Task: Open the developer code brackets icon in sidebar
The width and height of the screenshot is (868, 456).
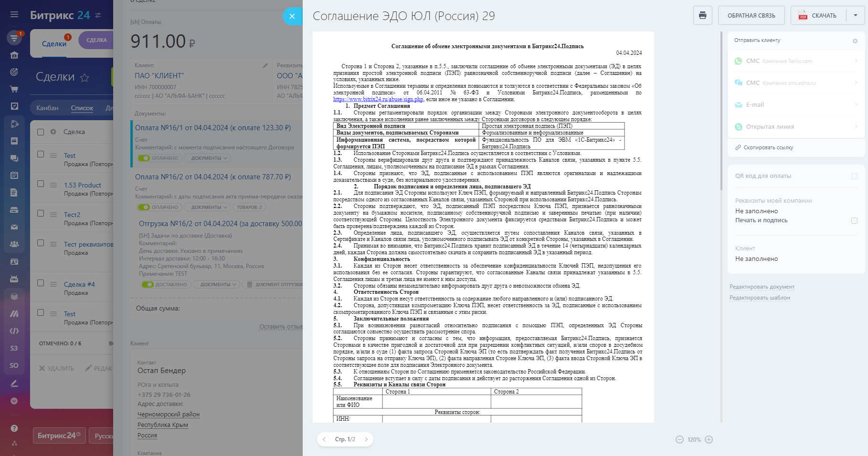Action: pos(14,331)
